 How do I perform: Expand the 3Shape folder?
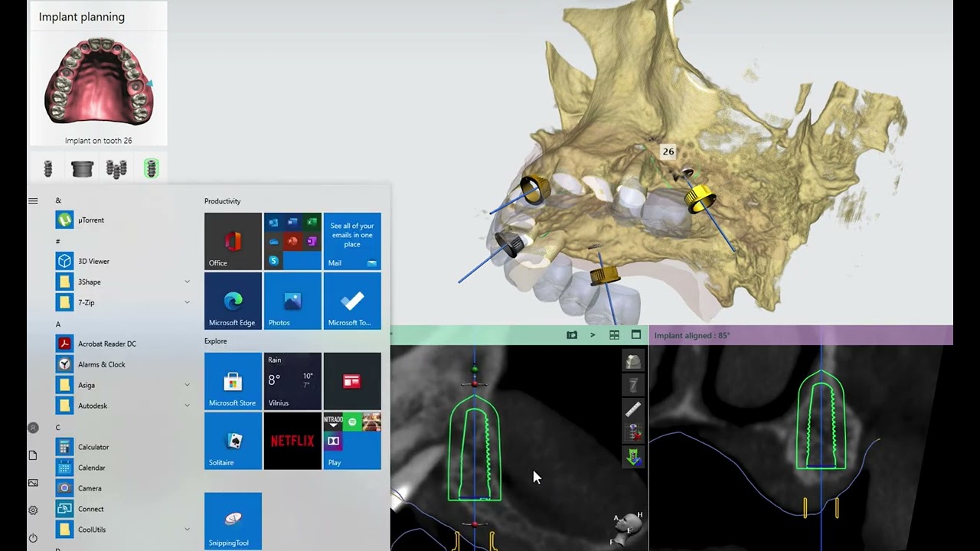click(x=122, y=282)
